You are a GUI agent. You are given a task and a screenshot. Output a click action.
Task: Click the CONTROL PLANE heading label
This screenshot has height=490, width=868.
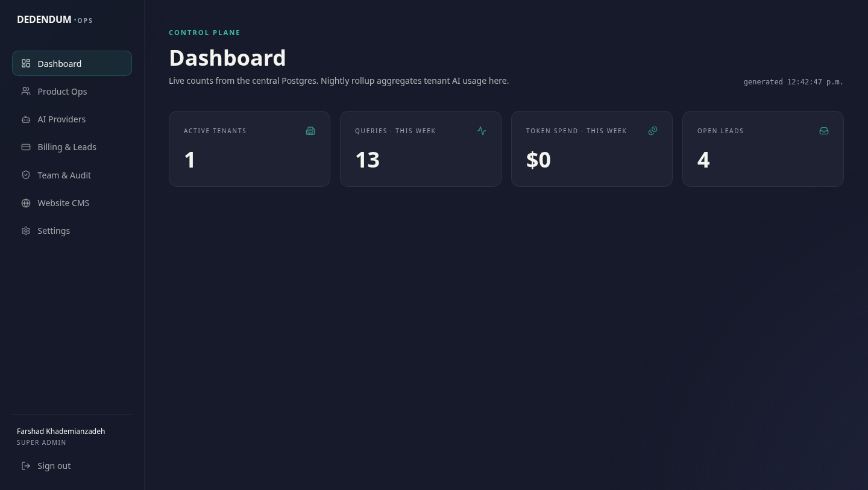pos(204,33)
